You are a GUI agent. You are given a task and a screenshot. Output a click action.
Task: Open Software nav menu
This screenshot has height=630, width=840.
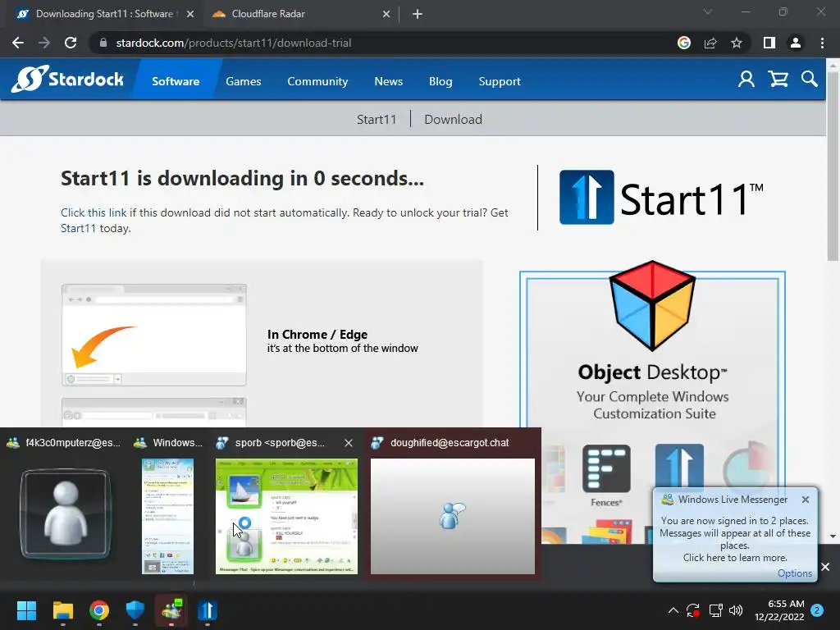coord(176,81)
